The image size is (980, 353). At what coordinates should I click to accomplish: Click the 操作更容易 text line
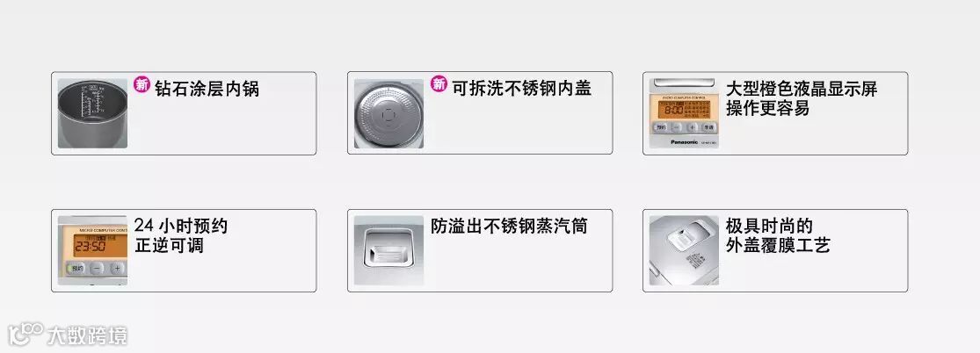coord(767,108)
